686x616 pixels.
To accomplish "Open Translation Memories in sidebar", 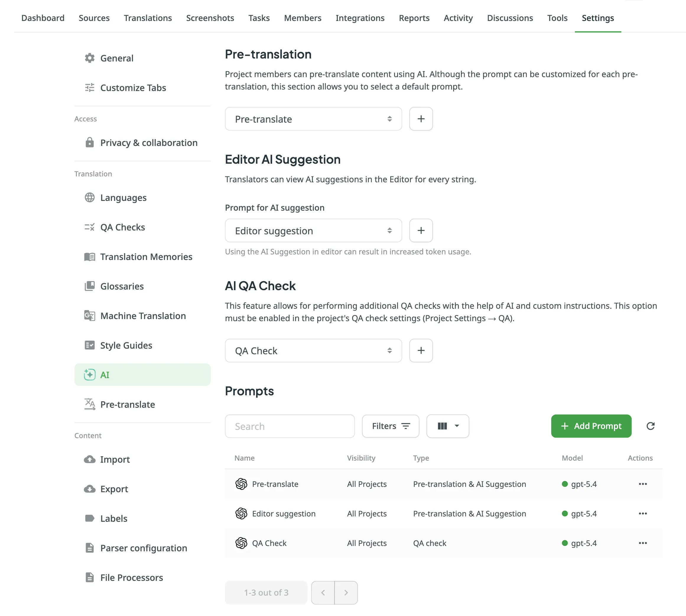I will [x=146, y=256].
